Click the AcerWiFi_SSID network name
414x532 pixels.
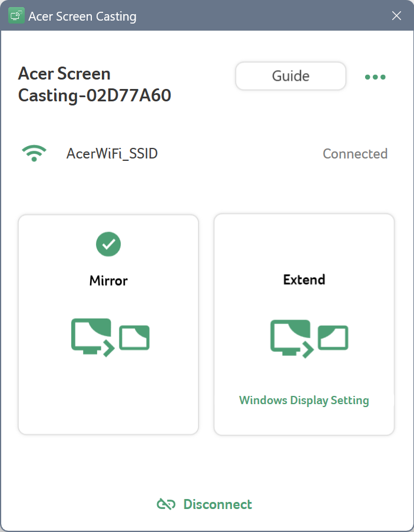point(112,154)
